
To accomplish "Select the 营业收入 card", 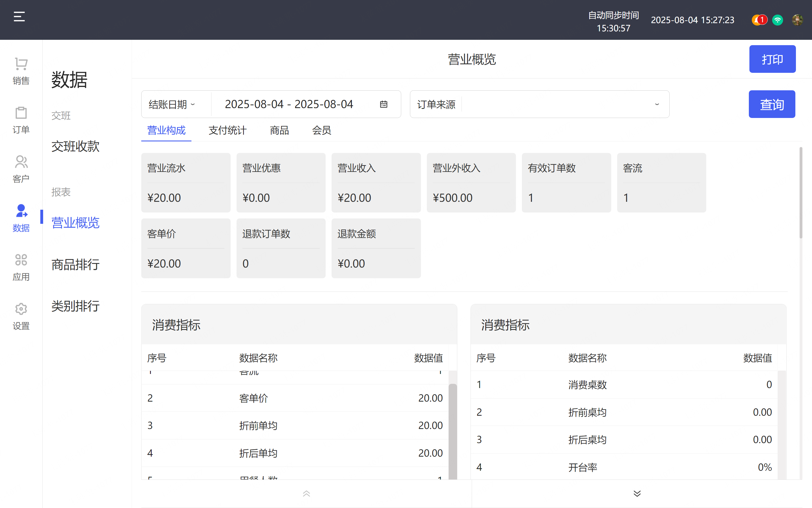I will coord(376,182).
